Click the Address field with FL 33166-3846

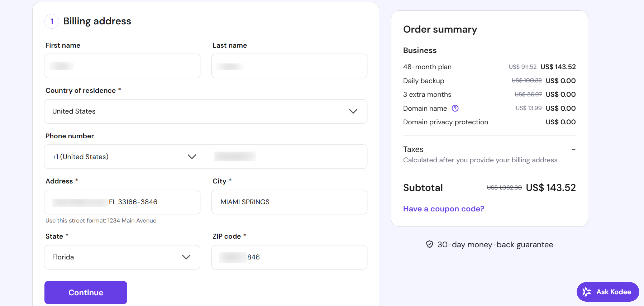122,202
